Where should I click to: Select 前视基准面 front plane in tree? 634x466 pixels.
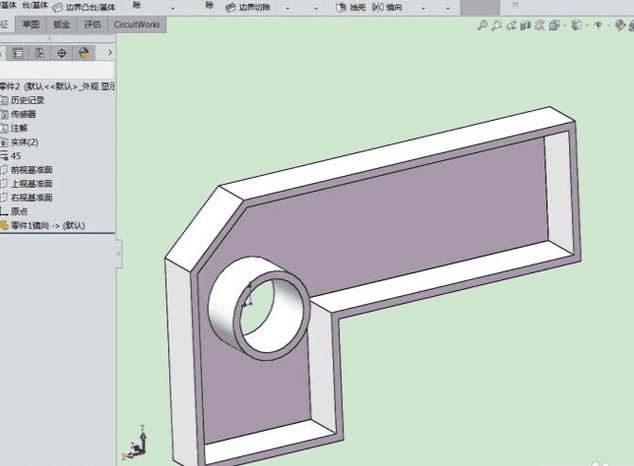click(27, 170)
